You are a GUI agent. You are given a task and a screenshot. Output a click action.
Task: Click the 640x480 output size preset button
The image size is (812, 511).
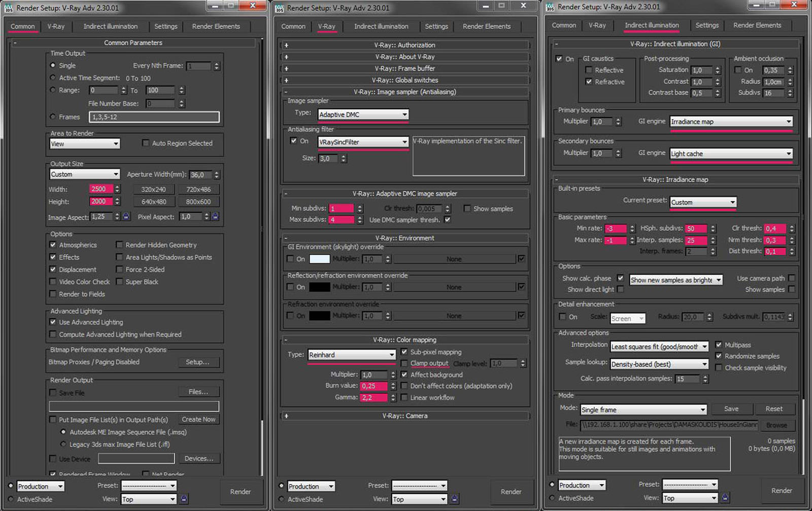click(x=154, y=201)
